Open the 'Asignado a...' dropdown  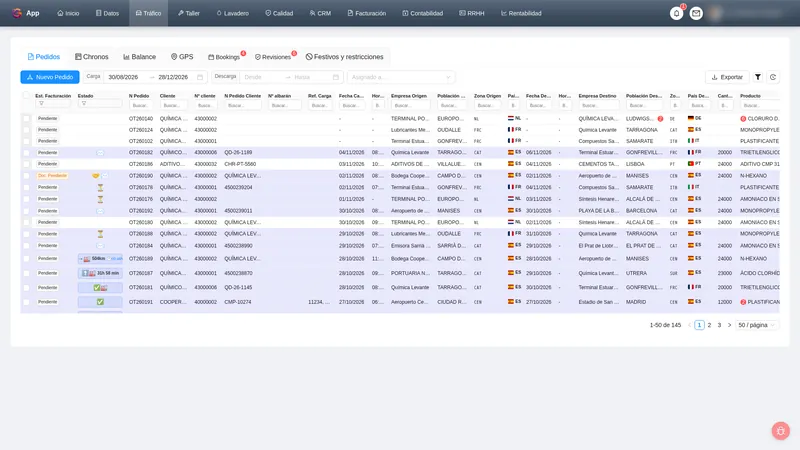pos(401,77)
